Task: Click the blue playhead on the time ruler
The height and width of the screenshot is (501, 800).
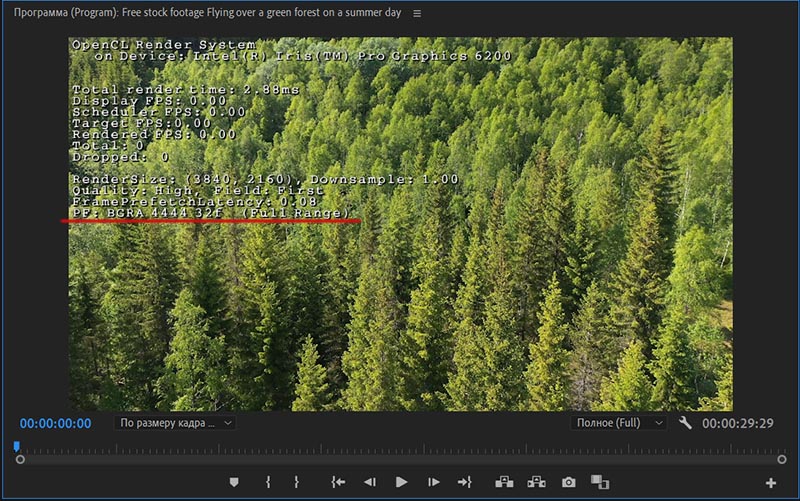Action: tap(16, 447)
